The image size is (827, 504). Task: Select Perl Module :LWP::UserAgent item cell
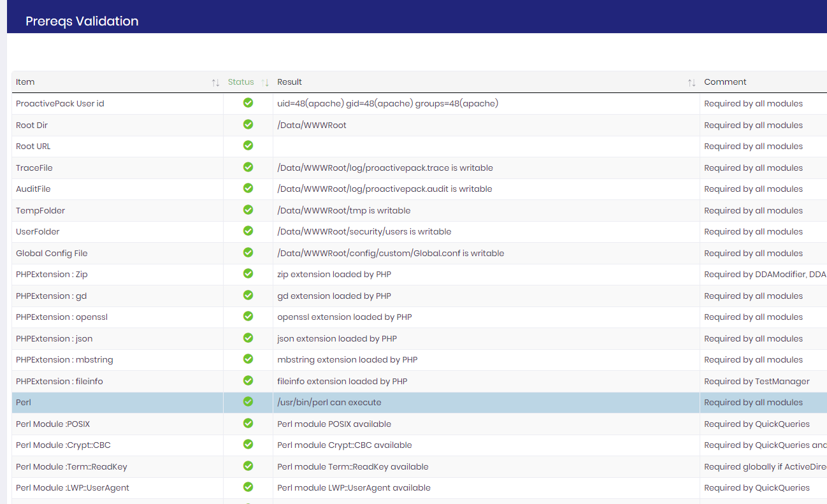[117, 487]
